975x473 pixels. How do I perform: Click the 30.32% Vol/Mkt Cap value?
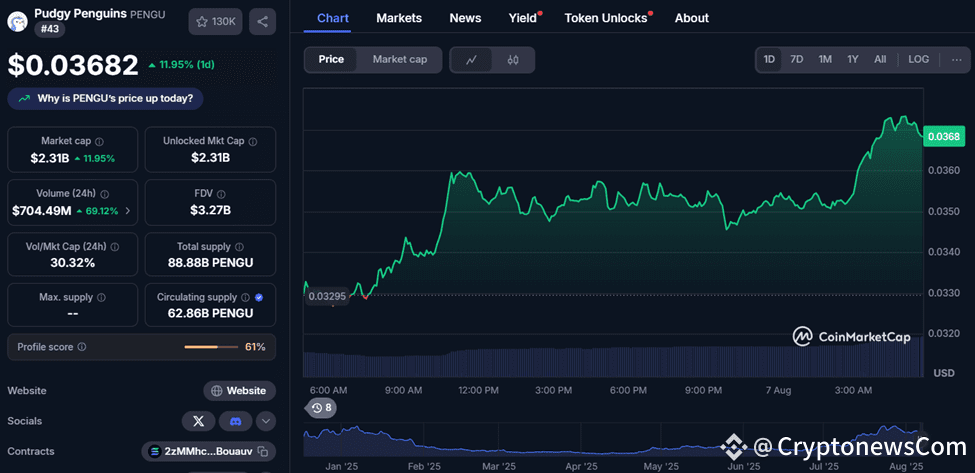pyautogui.click(x=73, y=263)
